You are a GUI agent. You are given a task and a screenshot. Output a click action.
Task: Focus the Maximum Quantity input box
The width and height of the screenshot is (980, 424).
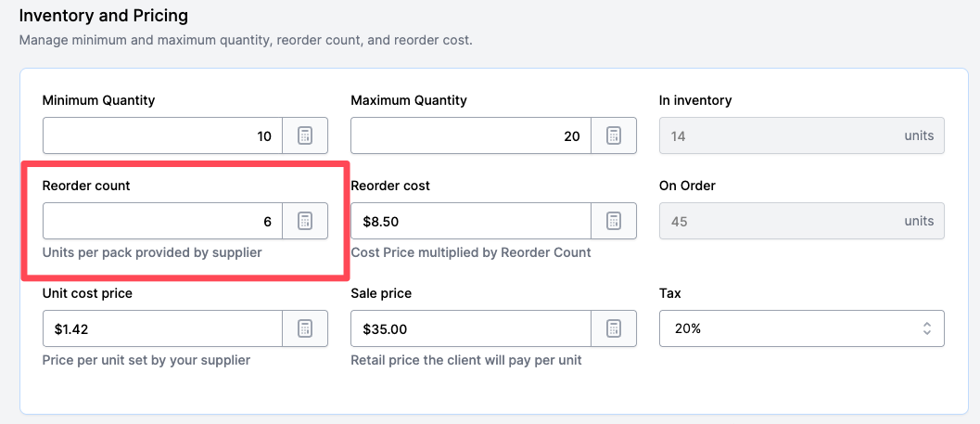470,136
